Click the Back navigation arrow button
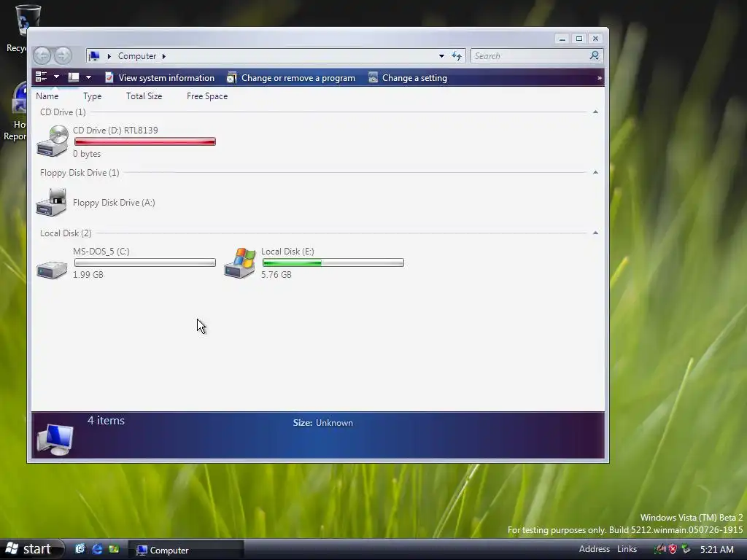747x560 pixels. tap(42, 55)
